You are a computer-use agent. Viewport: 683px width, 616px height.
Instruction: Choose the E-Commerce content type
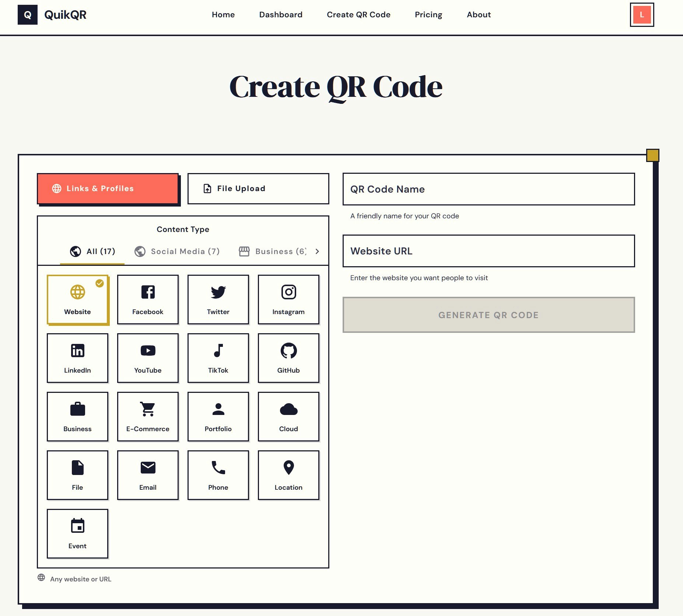point(147,416)
